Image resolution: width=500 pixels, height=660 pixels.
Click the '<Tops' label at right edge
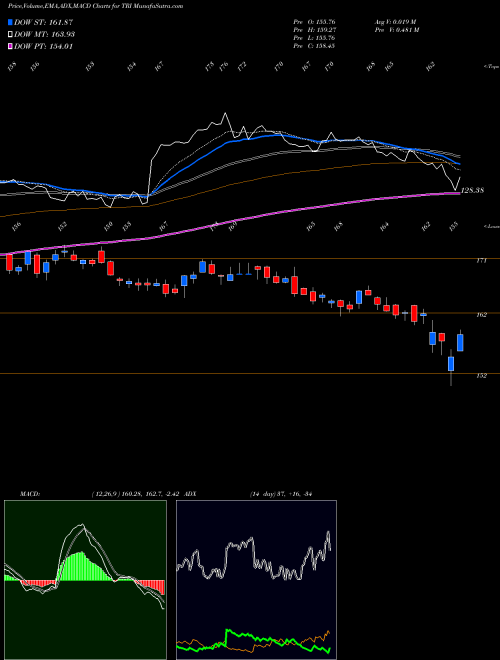(492, 67)
